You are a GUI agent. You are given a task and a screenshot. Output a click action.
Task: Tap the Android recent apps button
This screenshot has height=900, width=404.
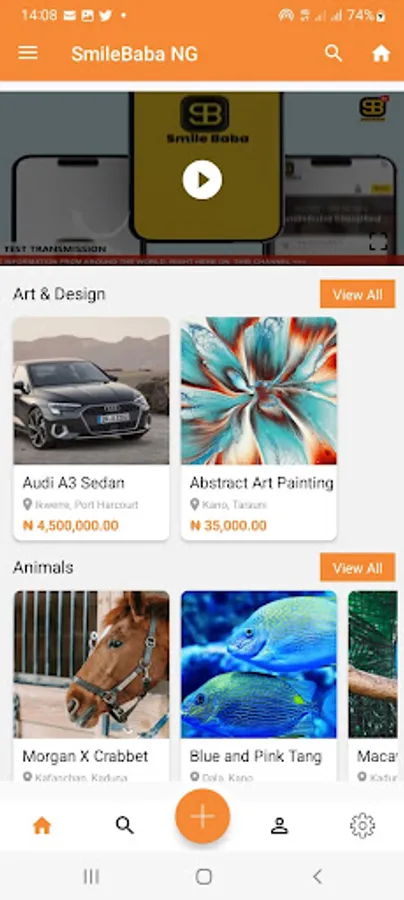click(x=91, y=876)
